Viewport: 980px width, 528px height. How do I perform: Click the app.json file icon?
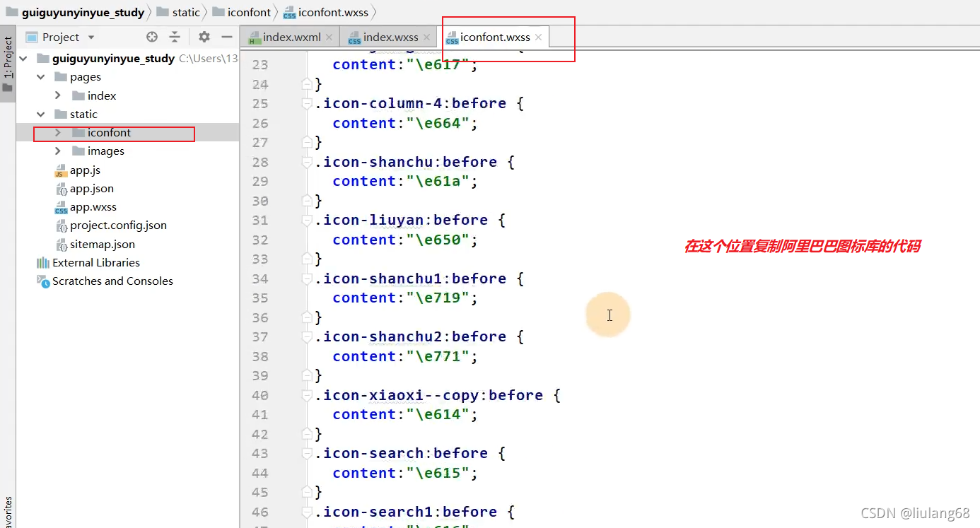pos(62,189)
